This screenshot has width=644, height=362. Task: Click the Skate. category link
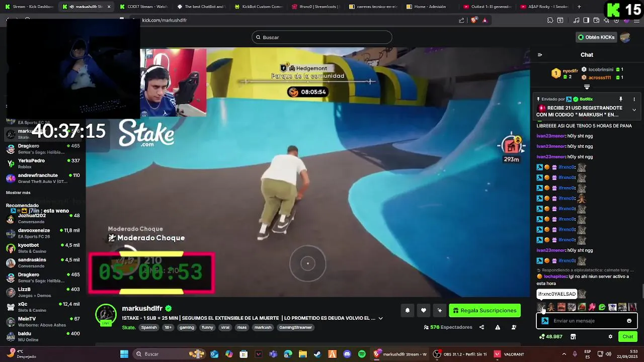pos(129,327)
